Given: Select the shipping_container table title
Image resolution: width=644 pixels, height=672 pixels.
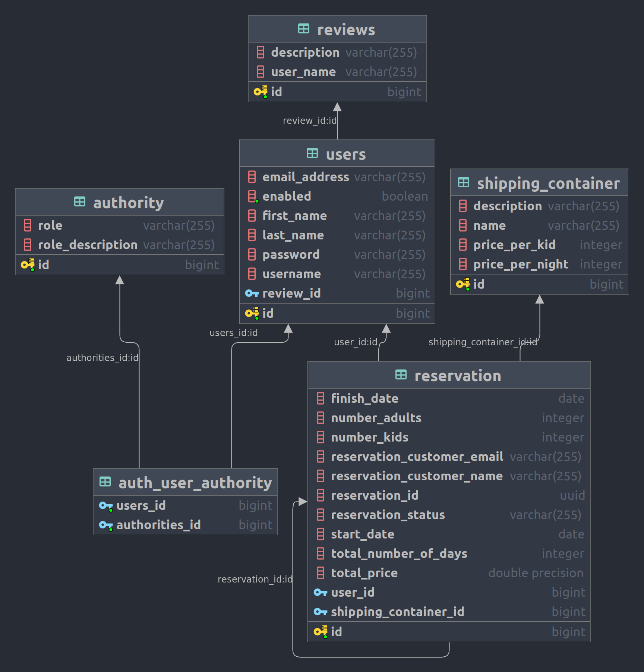Looking at the screenshot, I should click(x=548, y=183).
